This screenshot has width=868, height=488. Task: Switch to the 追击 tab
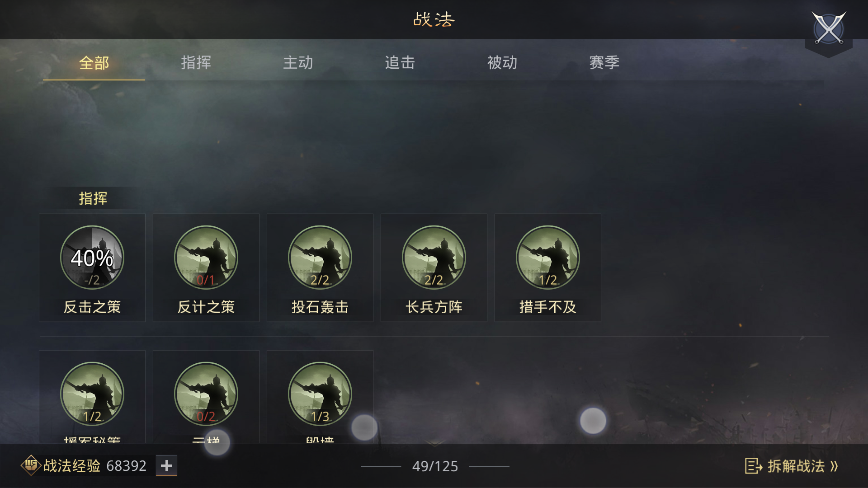click(400, 63)
